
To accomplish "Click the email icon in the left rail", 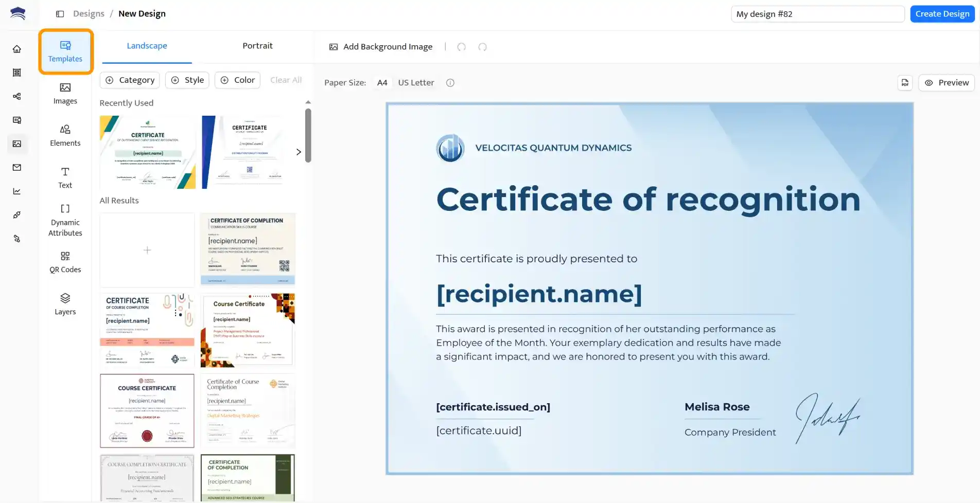I will 17,167.
